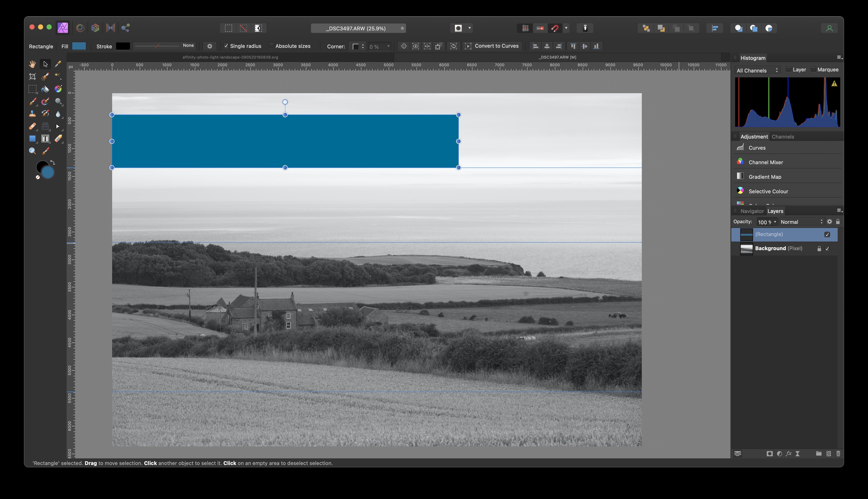Select the View (hand) tool
Viewport: 868px width, 499px height.
click(x=32, y=64)
